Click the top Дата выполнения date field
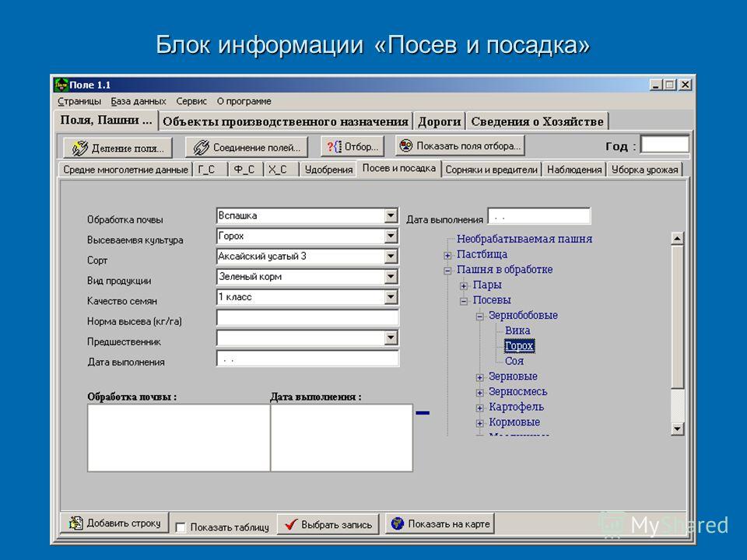 [x=538, y=216]
